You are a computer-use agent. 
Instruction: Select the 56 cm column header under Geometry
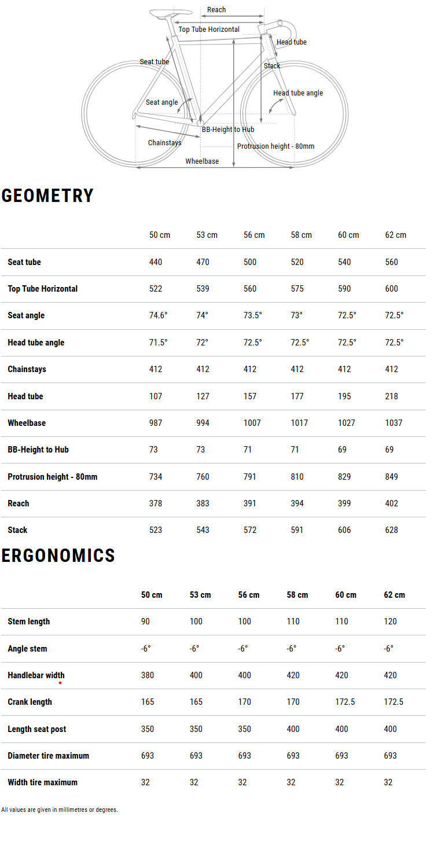254,235
